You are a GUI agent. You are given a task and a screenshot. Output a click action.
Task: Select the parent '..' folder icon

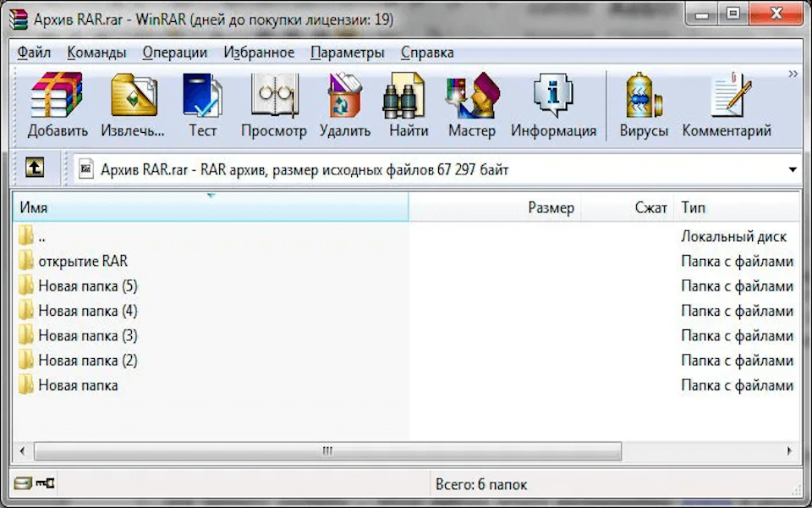coord(26,236)
